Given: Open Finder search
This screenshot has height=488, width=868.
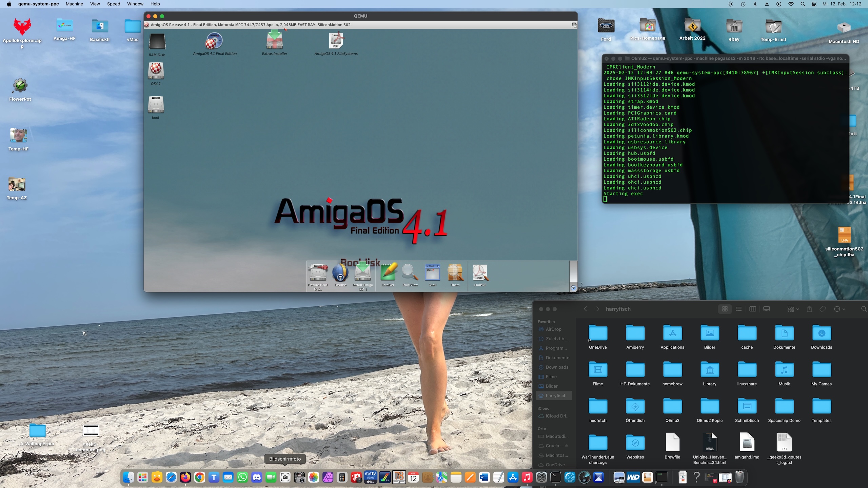Looking at the screenshot, I should pyautogui.click(x=864, y=309).
